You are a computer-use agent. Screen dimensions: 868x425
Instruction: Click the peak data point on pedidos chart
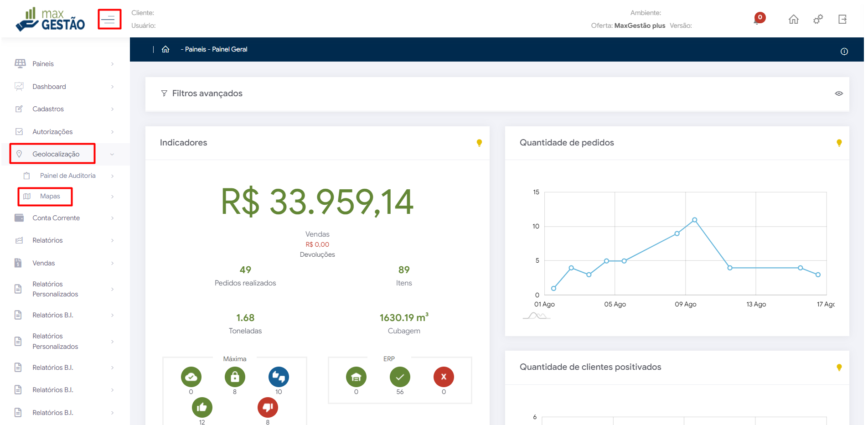694,220
